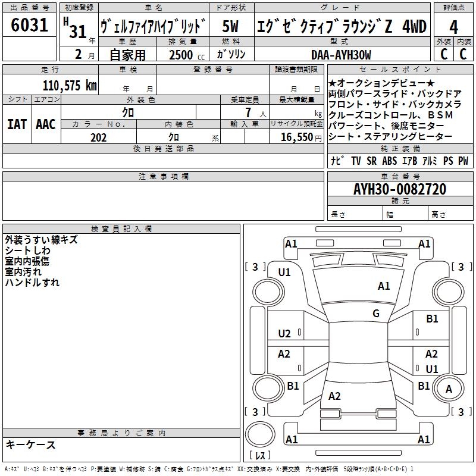Select the overall evaluation score 4
476x476 pixels.
point(453,27)
